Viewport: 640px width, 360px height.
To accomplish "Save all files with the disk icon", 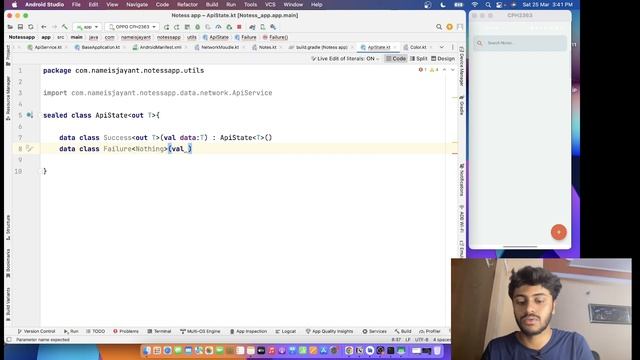I will (x=20, y=27).
